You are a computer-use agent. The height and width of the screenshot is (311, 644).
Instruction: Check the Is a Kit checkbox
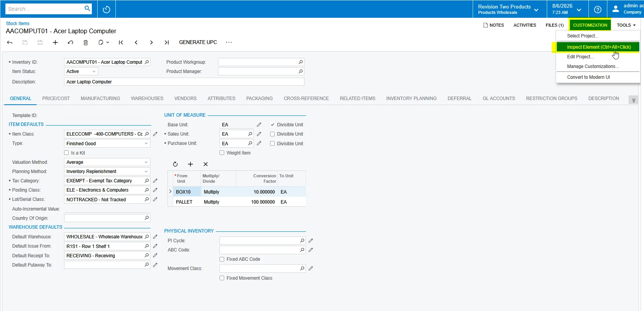click(x=66, y=153)
